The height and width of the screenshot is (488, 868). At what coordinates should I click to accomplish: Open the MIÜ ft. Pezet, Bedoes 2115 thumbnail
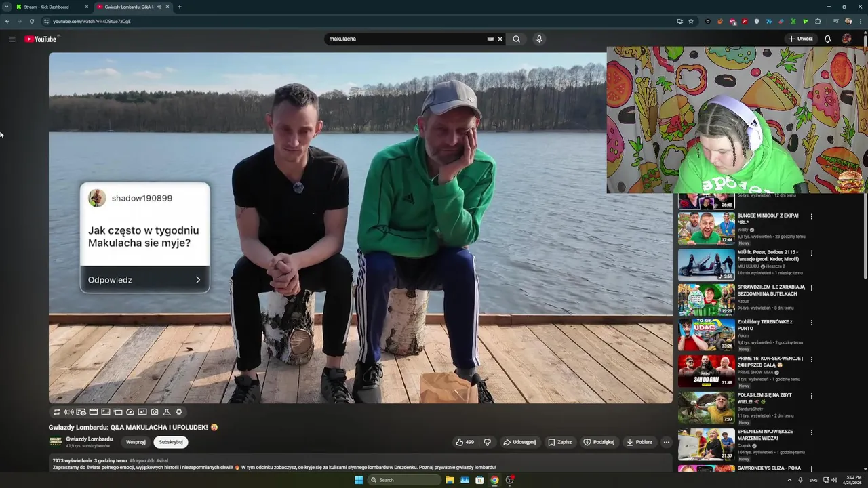click(x=706, y=265)
